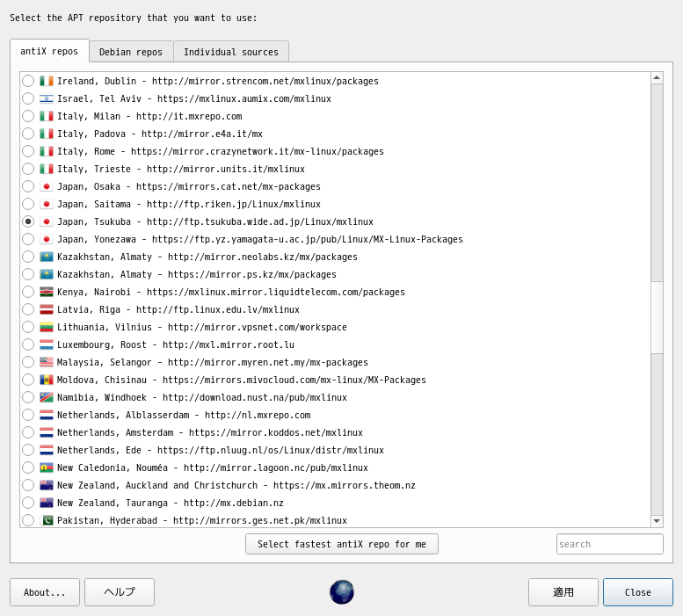Click the Israel flag icon beside Tel Aviv
This screenshot has height=616, width=683.
(x=47, y=98)
